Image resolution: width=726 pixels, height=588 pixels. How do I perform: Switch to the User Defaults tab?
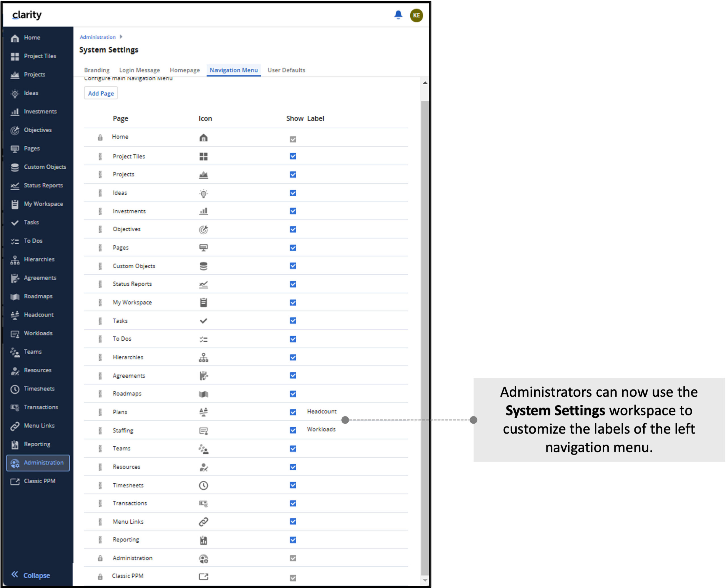click(286, 70)
